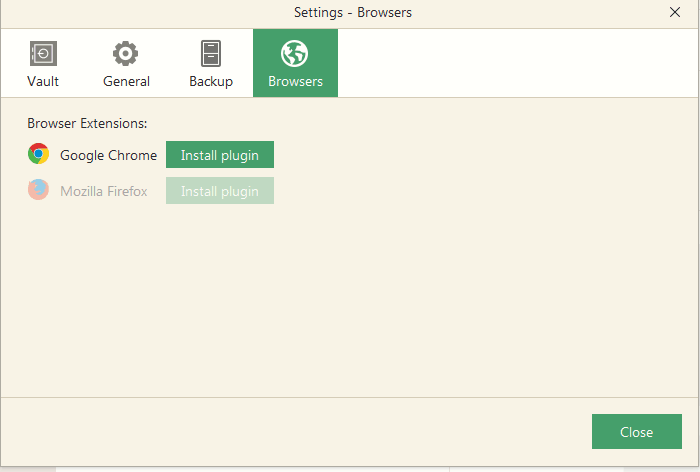Click the Mozilla Firefox text label
Screen dimensions: 700x472
click(x=104, y=191)
